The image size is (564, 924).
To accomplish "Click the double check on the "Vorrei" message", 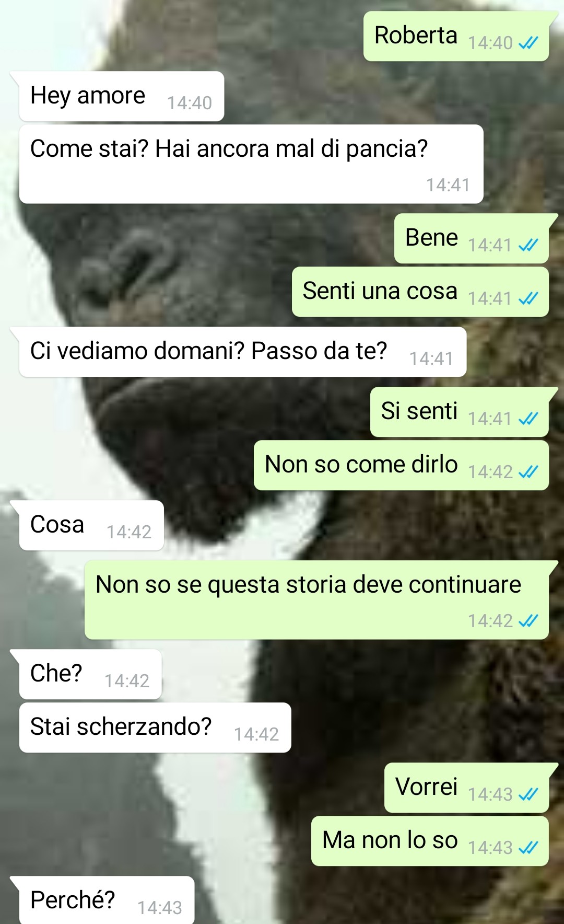I will coord(528,794).
